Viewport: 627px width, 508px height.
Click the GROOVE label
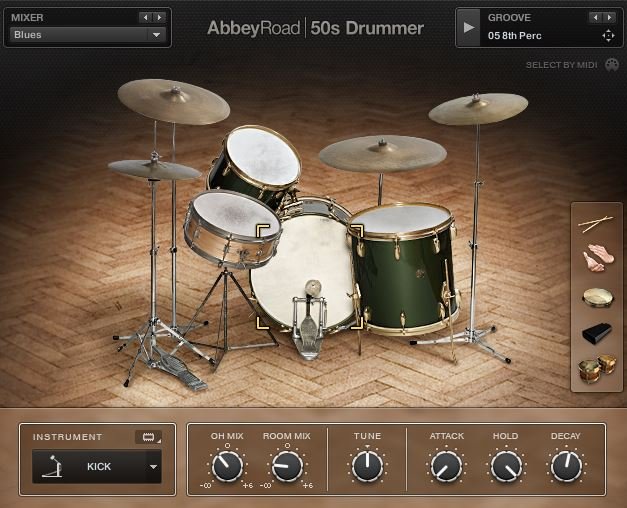tap(509, 18)
